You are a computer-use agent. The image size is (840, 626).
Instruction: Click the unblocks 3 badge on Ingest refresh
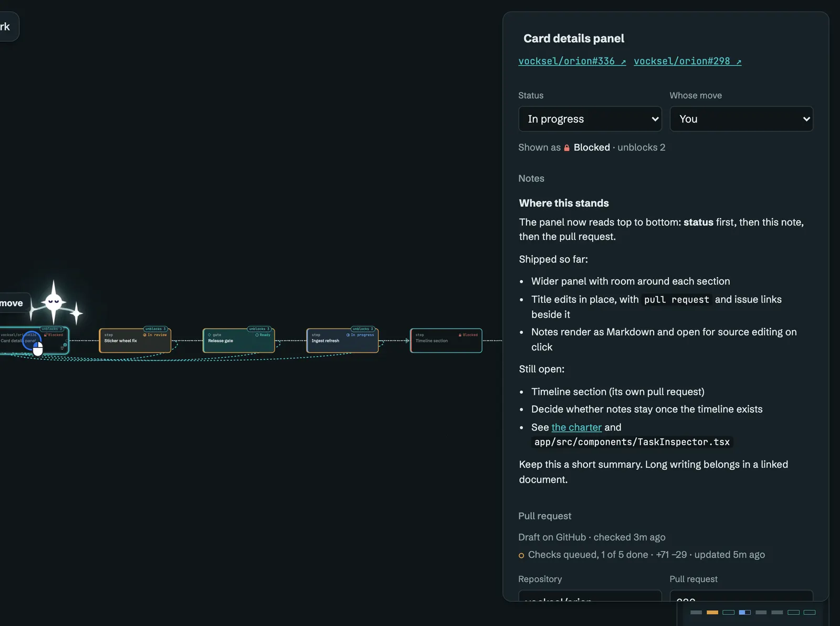coord(363,329)
